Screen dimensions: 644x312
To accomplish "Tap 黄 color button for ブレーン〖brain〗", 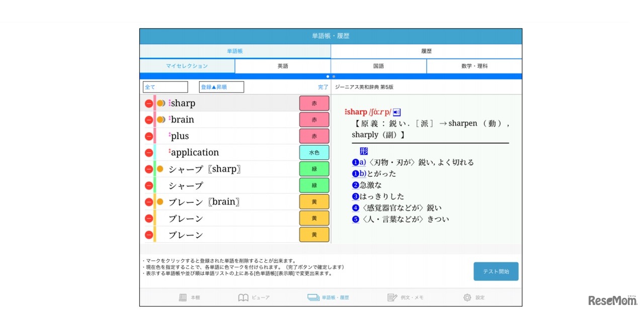I will pos(314,202).
